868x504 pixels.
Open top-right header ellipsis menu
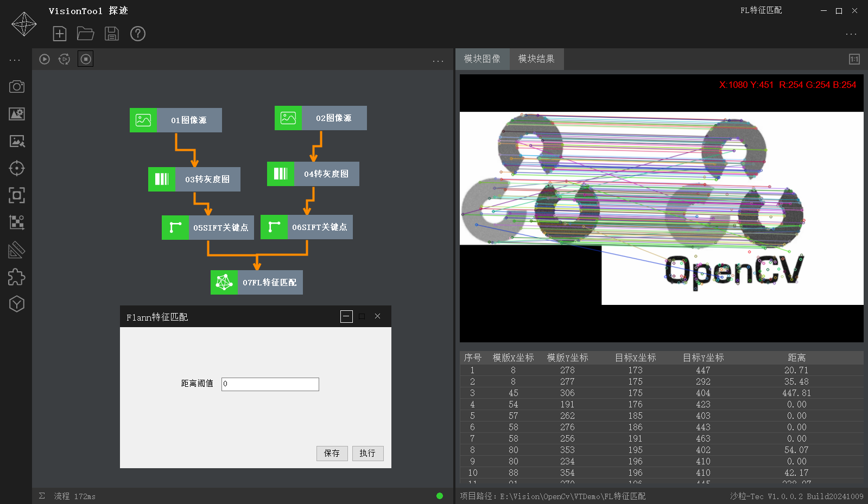pos(851,34)
